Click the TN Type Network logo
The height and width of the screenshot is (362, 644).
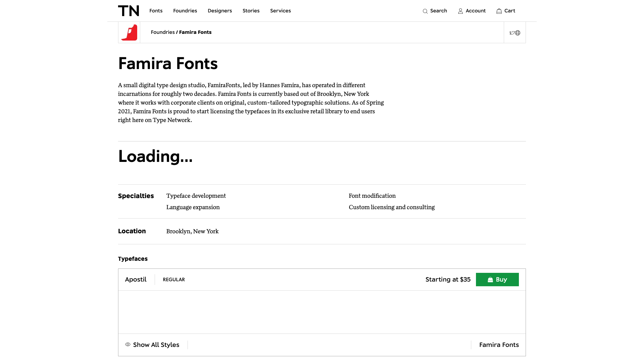(128, 11)
